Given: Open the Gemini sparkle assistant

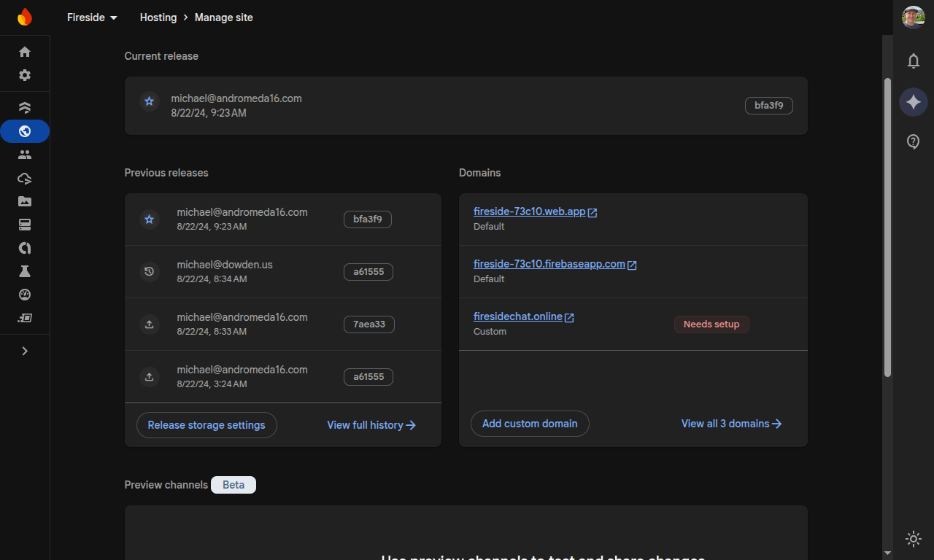Looking at the screenshot, I should coord(913,102).
